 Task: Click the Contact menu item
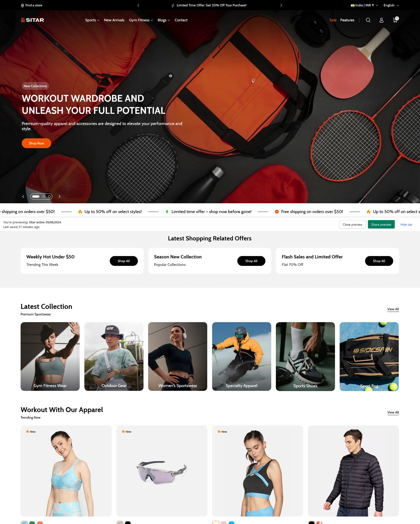click(x=181, y=20)
